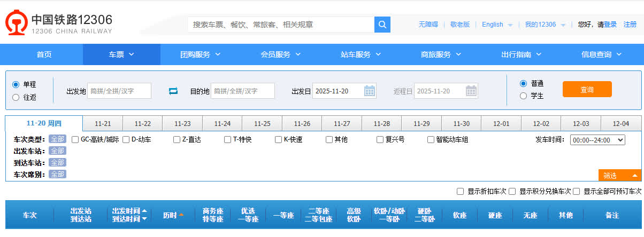Open the 团购服务 navigation menu
This screenshot has height=237, width=644.
201,54
